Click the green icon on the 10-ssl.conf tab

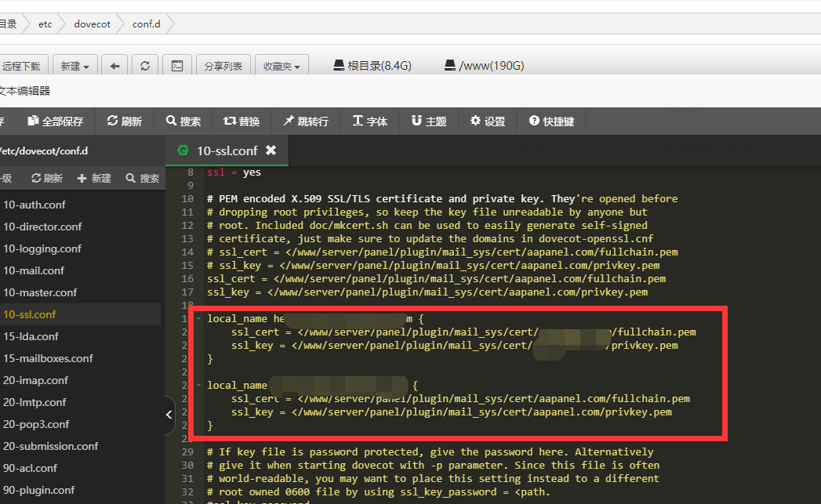[x=183, y=150]
